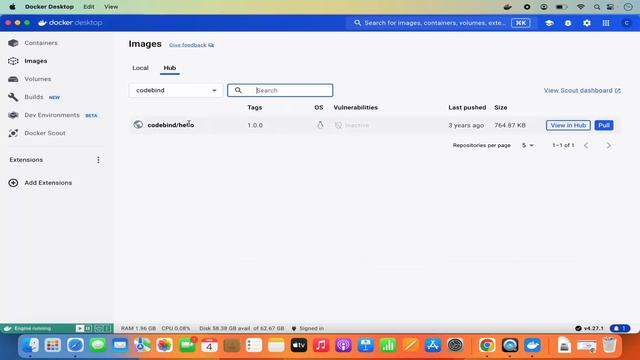Click the Disk available status entry

242,328
